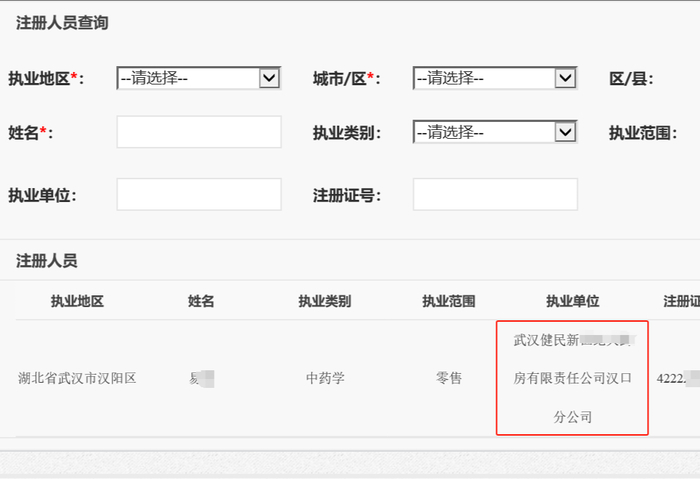Image resolution: width=700 pixels, height=479 pixels.
Task: Select the 湖北省武汉市汉阳区 cell
Action: tap(77, 379)
